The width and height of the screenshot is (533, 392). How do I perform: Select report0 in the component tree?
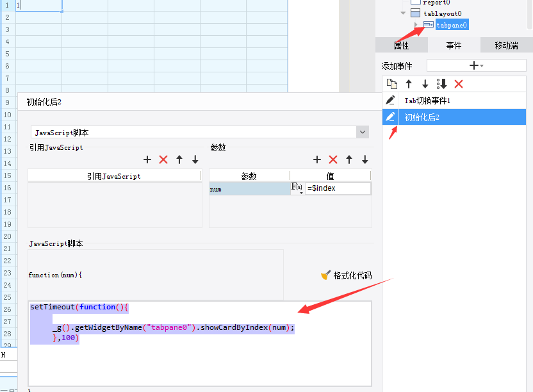pyautogui.click(x=436, y=3)
